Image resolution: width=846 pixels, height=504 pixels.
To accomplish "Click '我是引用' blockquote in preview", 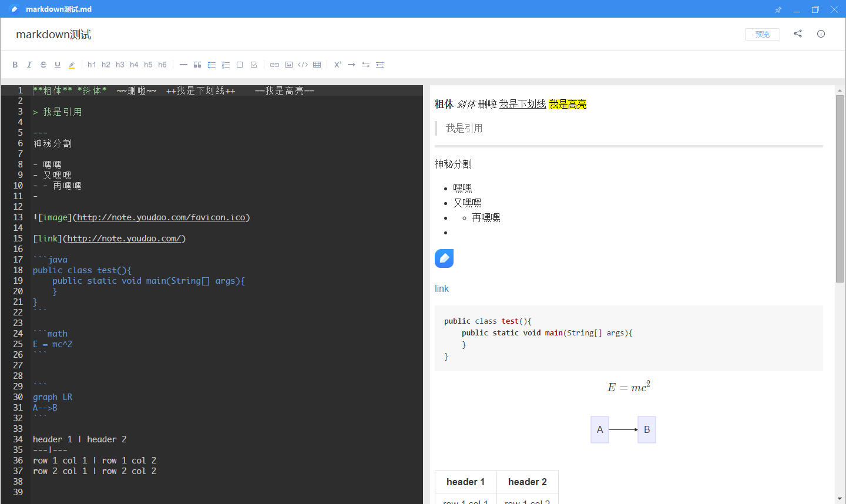I will tap(464, 128).
